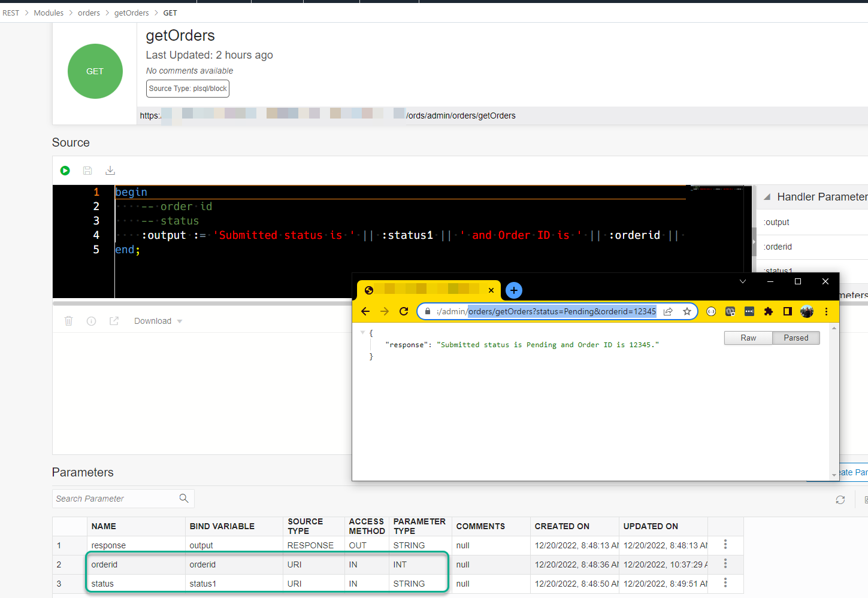Click the share page icon in address bar
Screen dimensions: 868x598
click(668, 311)
